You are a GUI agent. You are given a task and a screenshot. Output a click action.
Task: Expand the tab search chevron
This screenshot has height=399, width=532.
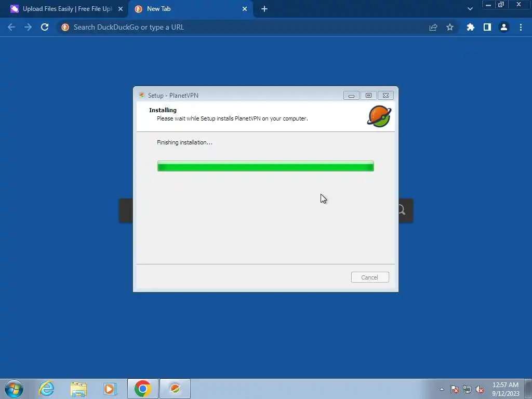pos(470,9)
